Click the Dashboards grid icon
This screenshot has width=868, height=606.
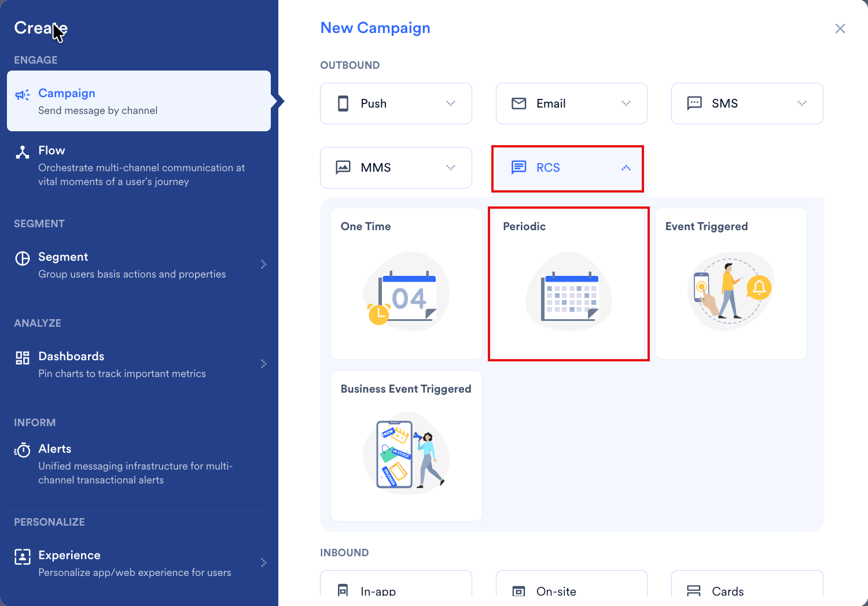point(23,358)
